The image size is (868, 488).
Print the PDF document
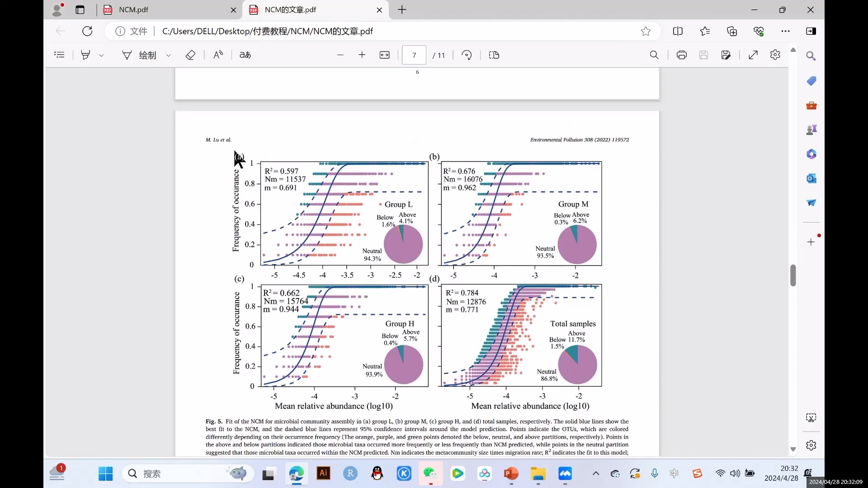point(682,55)
